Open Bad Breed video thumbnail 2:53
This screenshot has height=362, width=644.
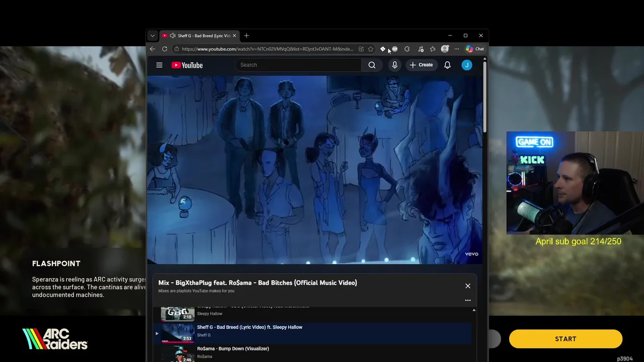[x=178, y=333]
